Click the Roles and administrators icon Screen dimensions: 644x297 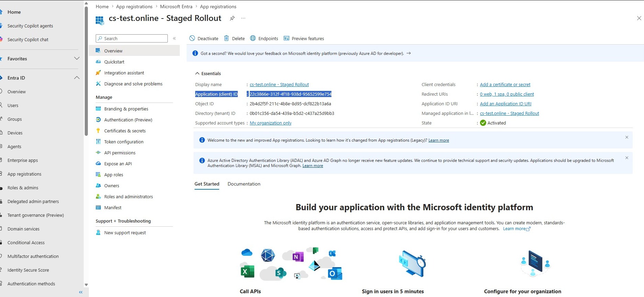[x=98, y=197]
